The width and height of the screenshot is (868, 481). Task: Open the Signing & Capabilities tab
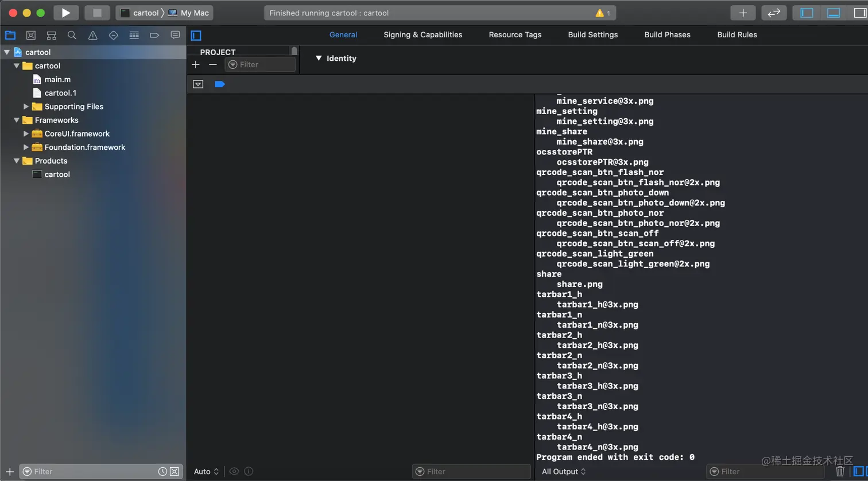(x=423, y=34)
